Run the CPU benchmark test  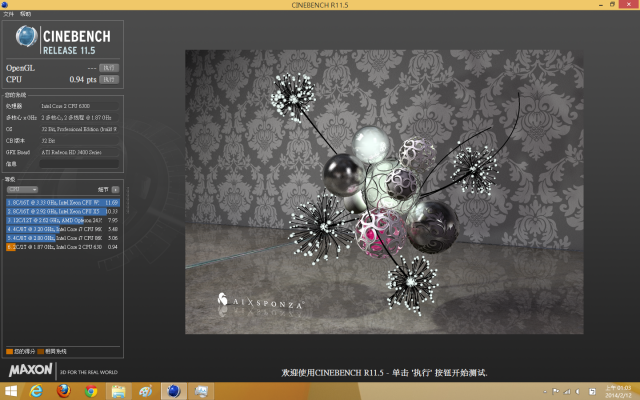pos(109,79)
